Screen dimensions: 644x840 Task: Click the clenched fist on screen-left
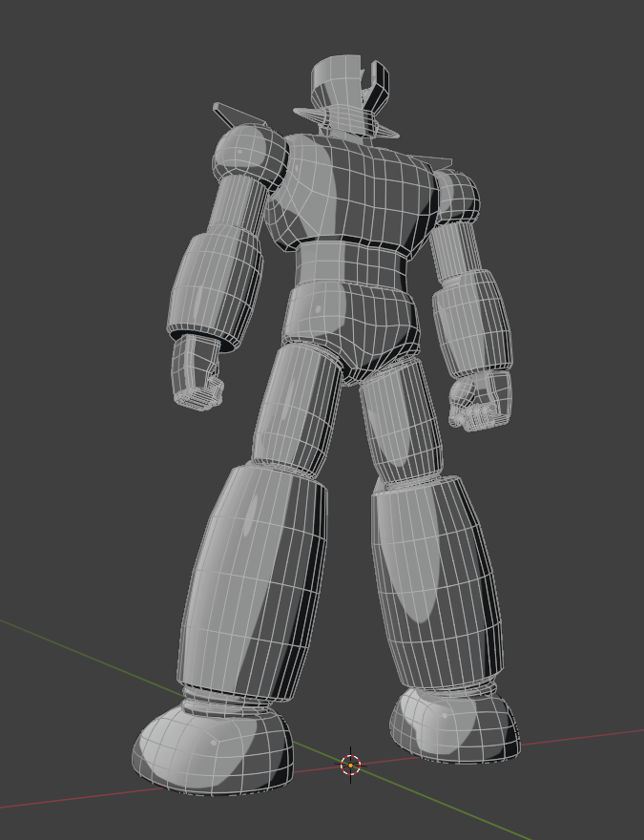(x=197, y=374)
